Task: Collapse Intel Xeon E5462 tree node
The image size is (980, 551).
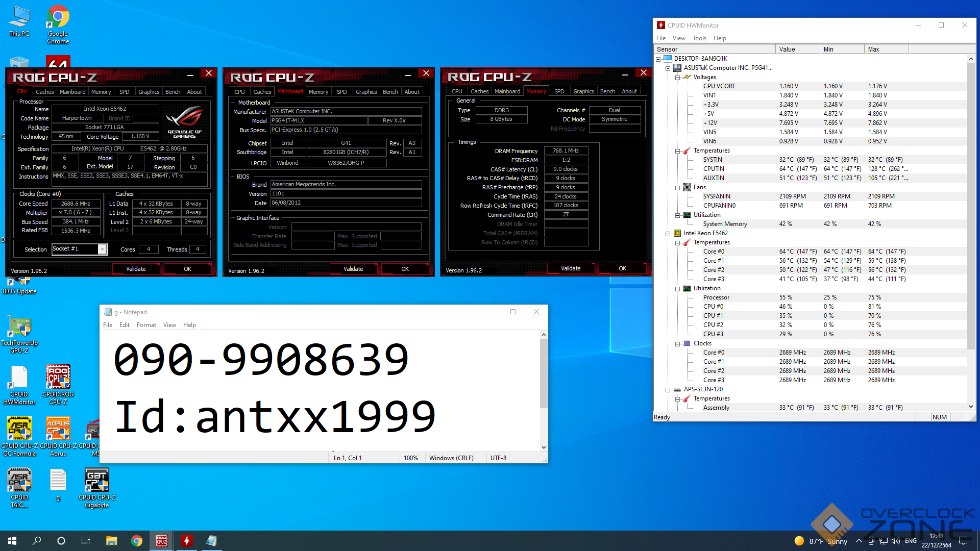Action: pos(668,233)
